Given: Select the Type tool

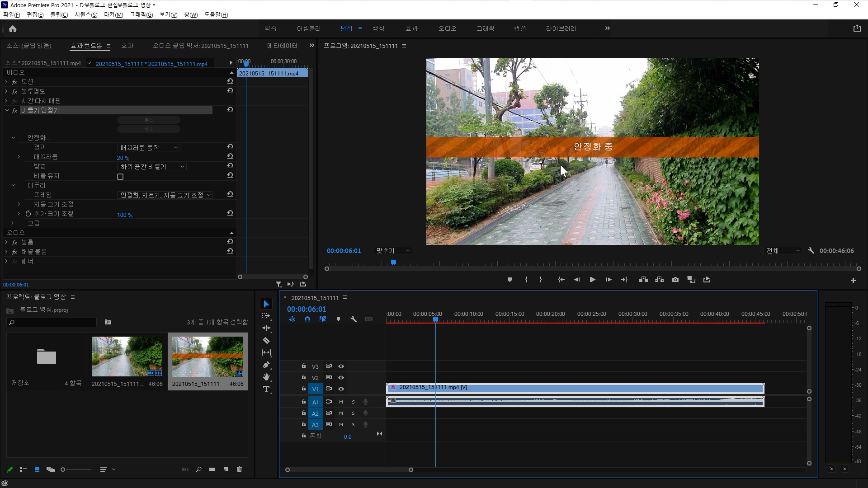Looking at the screenshot, I should click(266, 389).
